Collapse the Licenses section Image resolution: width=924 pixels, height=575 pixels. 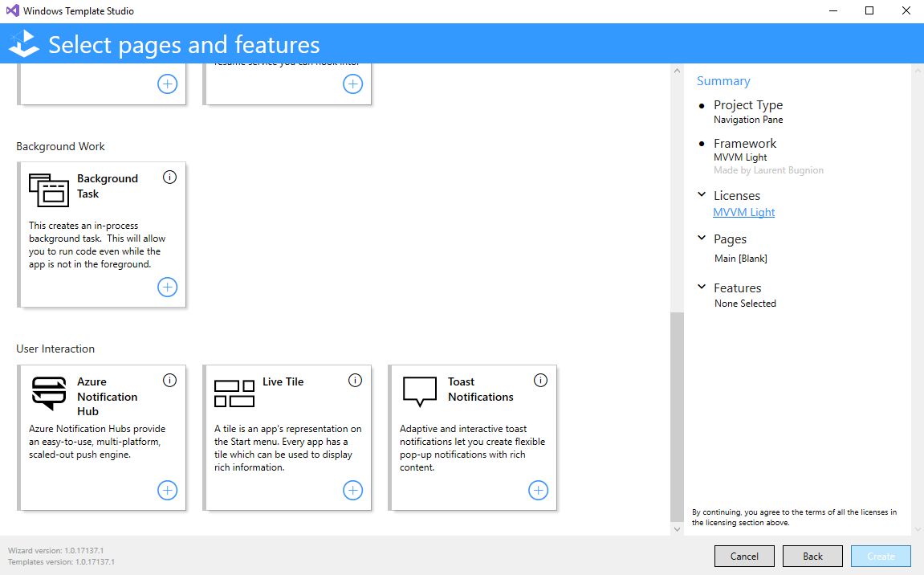click(702, 194)
